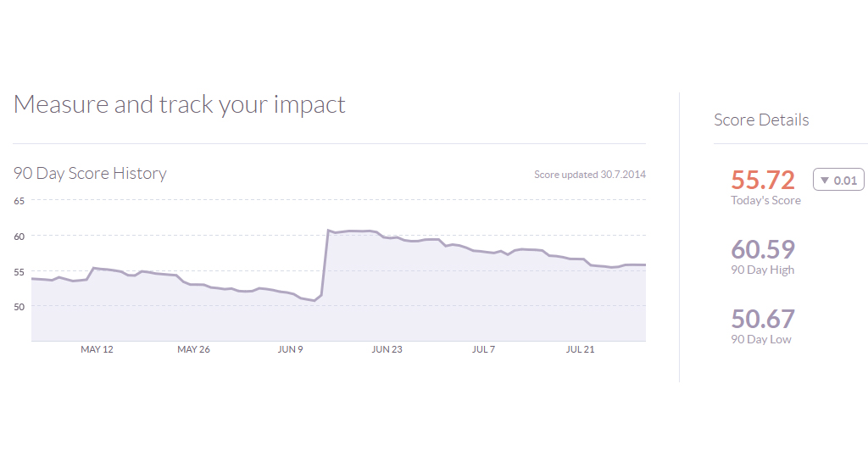Screen dimensions: 868x451
Task: Click the JUL 21 date on the chart axis
Action: [580, 349]
